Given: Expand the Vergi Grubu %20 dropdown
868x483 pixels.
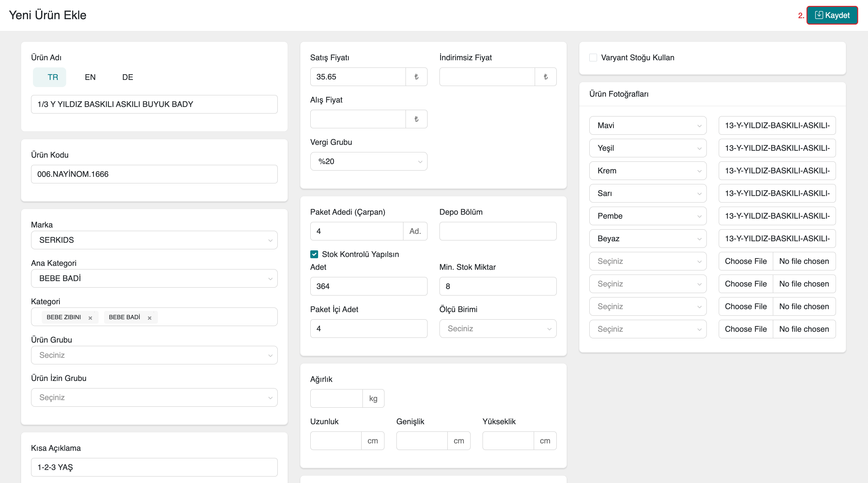Looking at the screenshot, I should 368,161.
